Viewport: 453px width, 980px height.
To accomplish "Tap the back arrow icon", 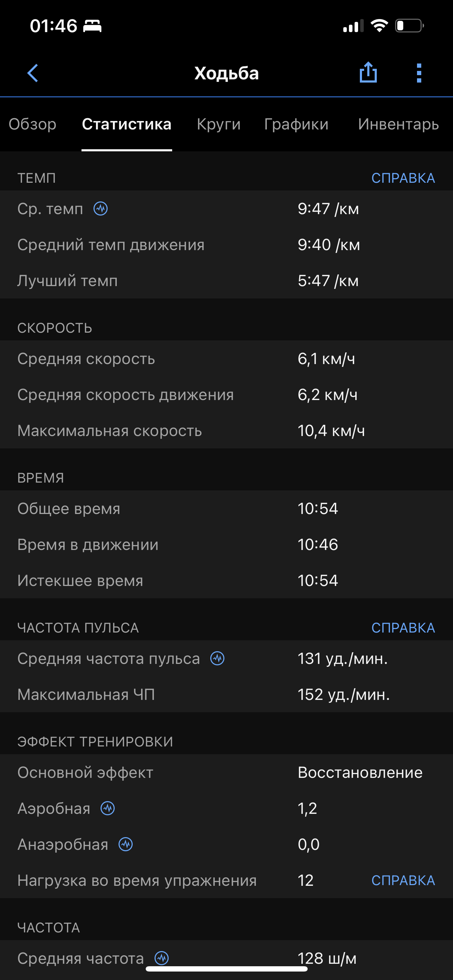I will [x=33, y=73].
